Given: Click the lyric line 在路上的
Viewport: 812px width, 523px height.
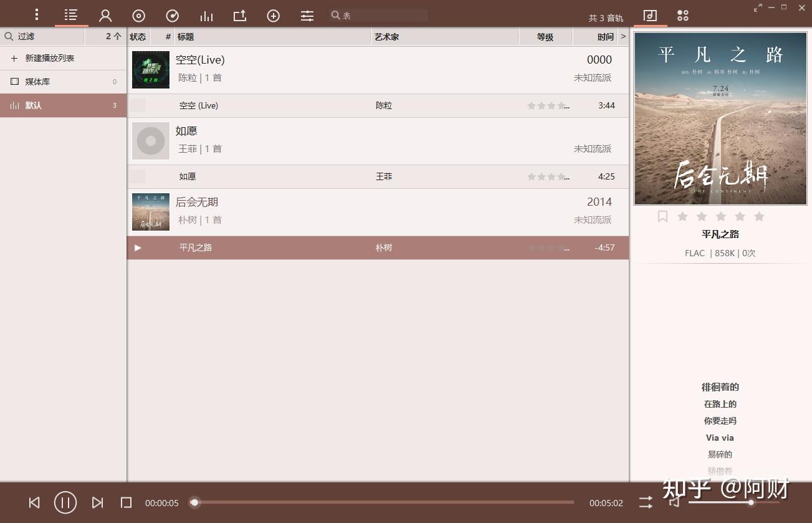Looking at the screenshot, I should pos(720,404).
